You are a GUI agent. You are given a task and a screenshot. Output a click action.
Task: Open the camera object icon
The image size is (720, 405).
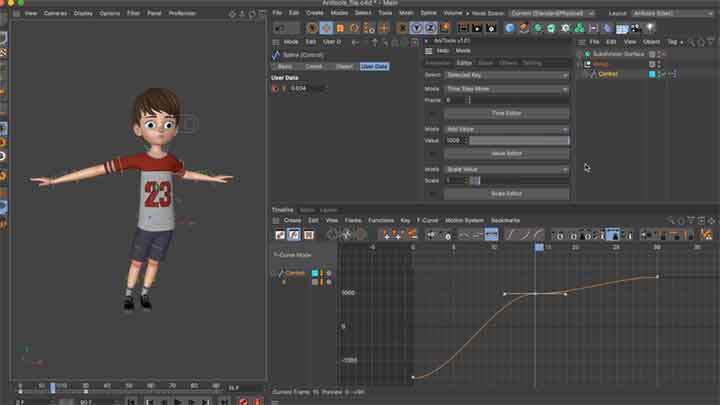(x=636, y=28)
